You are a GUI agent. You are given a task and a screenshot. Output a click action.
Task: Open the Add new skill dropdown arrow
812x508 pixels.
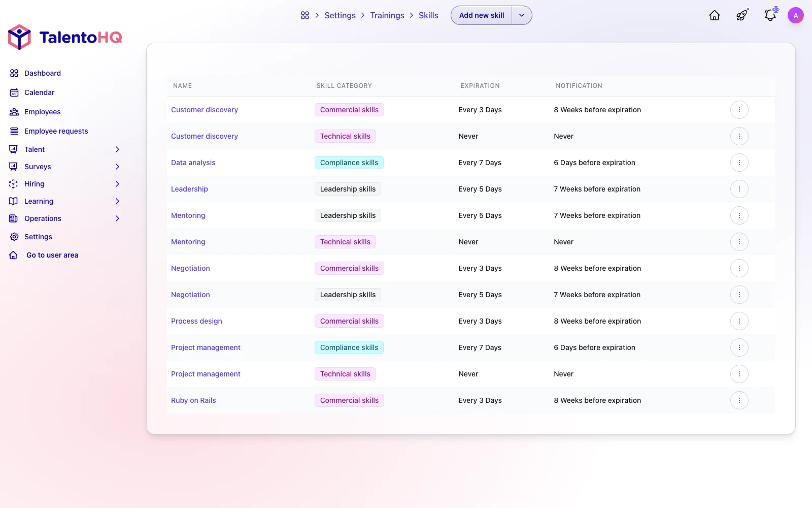coord(522,15)
